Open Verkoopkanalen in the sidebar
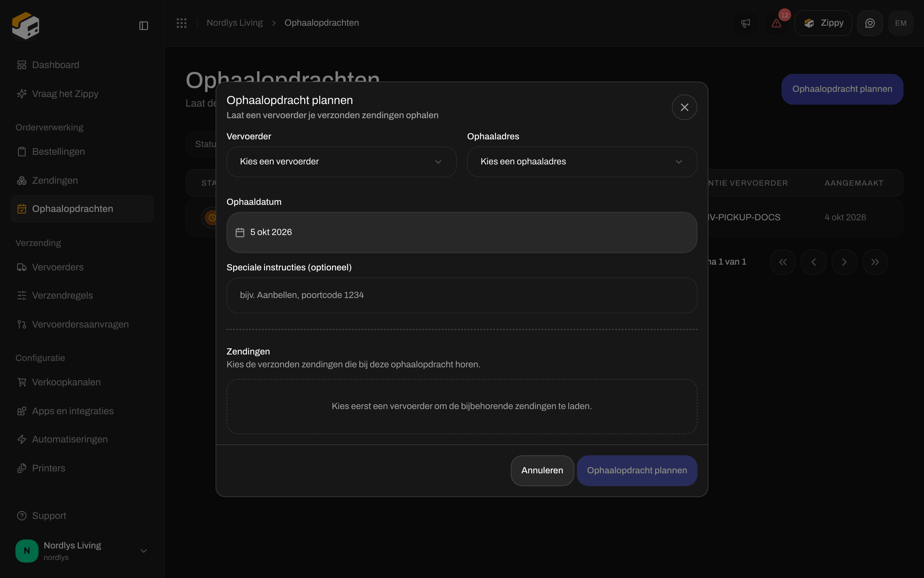 82,382
